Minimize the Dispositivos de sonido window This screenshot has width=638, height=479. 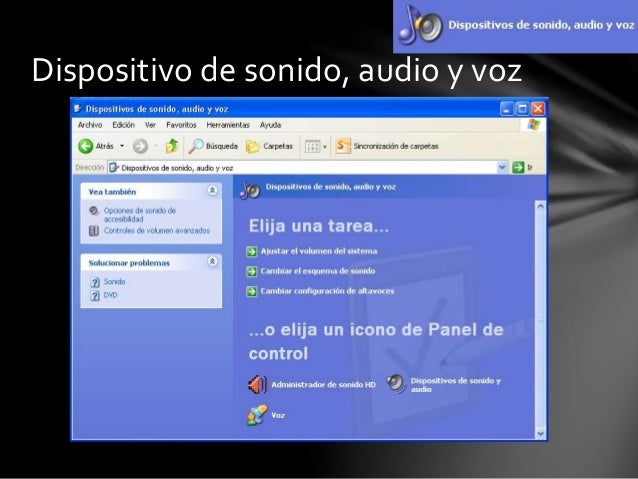[507, 109]
